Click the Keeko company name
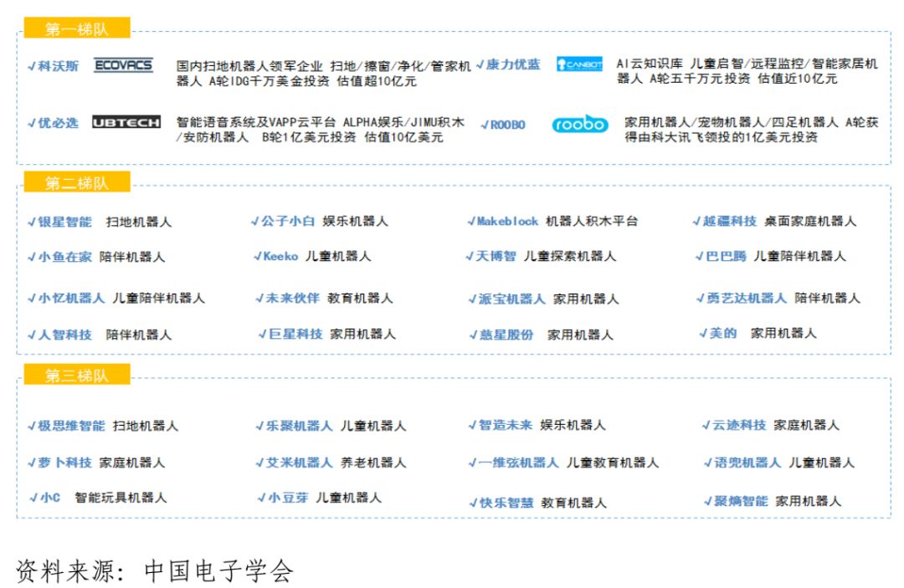The width and height of the screenshot is (904, 588). tap(280, 256)
